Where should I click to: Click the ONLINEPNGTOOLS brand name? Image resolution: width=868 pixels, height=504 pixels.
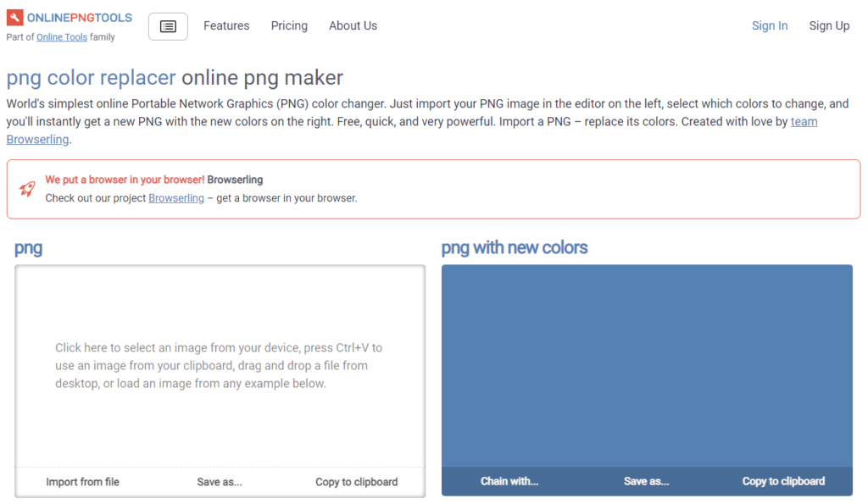click(x=80, y=18)
